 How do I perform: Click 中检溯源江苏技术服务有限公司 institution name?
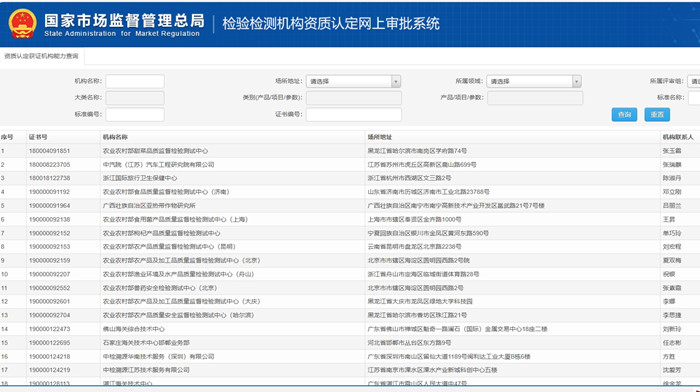pyautogui.click(x=146, y=370)
